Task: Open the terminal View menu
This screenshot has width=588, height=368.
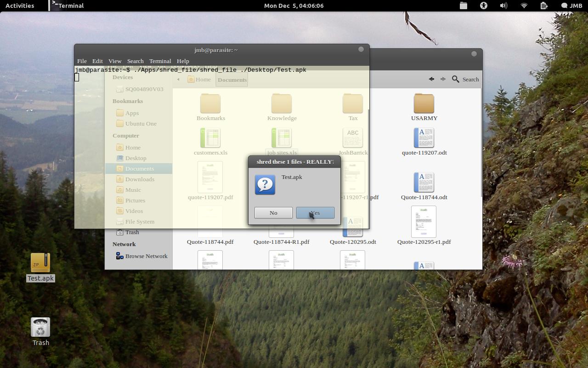Action: point(115,61)
